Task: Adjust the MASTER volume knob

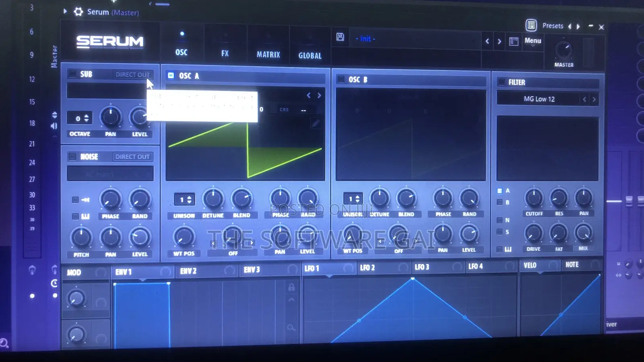Action: click(x=563, y=50)
